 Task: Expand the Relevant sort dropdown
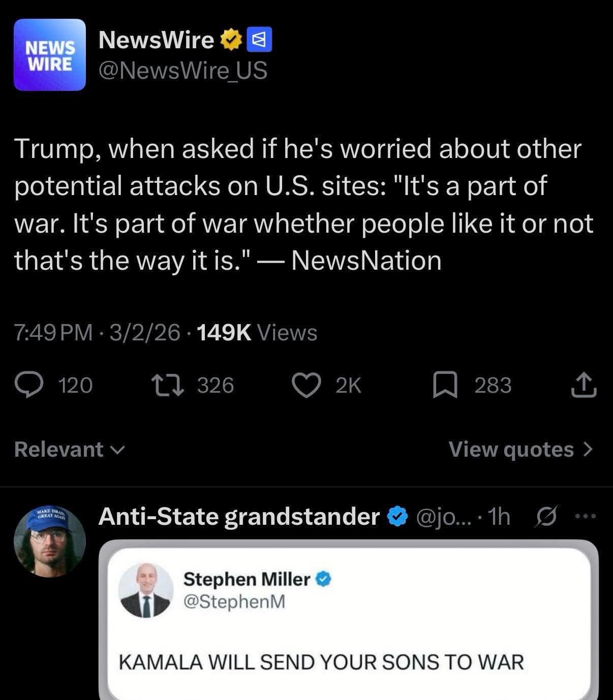(69, 450)
